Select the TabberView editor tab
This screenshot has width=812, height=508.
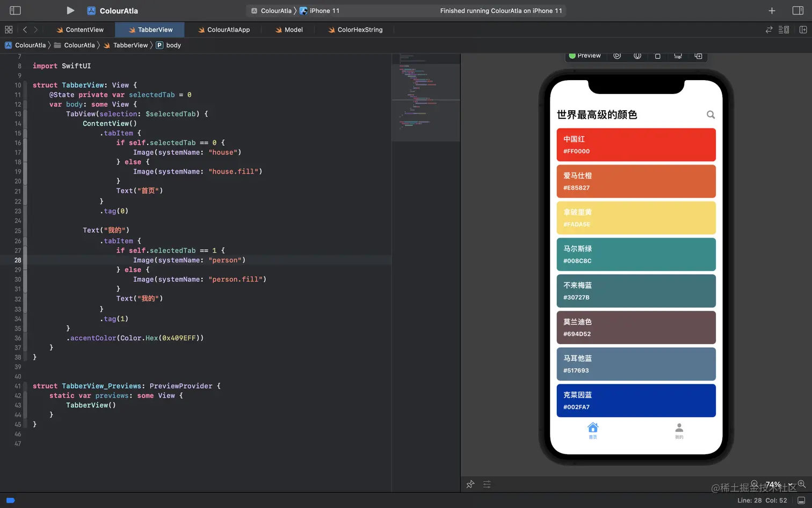point(150,30)
